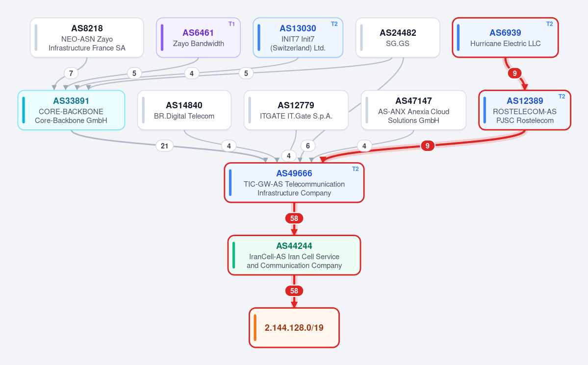Click the T2 badge on AS49666
The height and width of the screenshot is (365, 588).
[355, 169]
